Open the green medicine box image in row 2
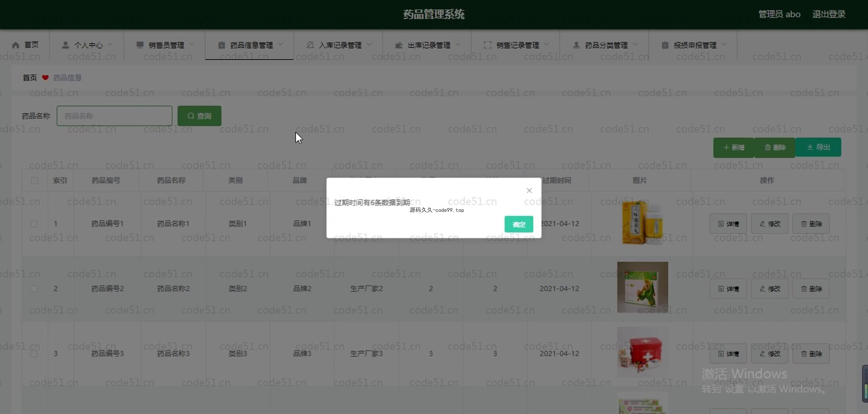This screenshot has height=414, width=868. tap(643, 287)
